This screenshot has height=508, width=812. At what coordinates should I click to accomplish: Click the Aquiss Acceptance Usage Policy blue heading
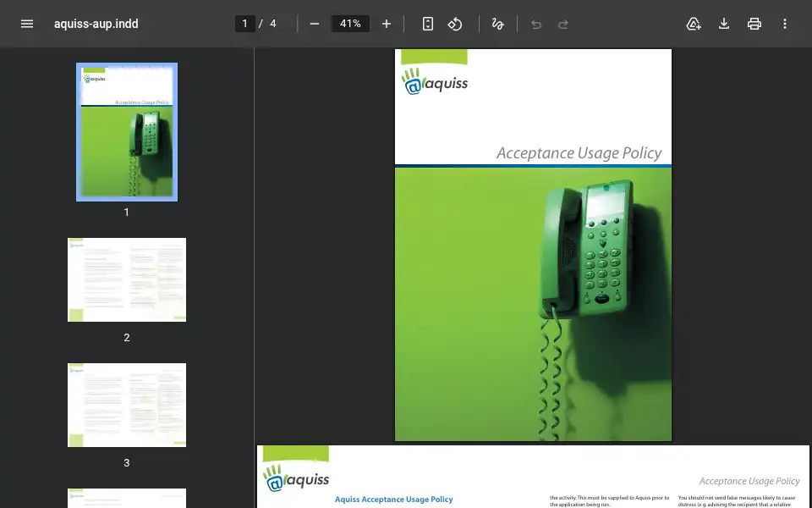393,500
